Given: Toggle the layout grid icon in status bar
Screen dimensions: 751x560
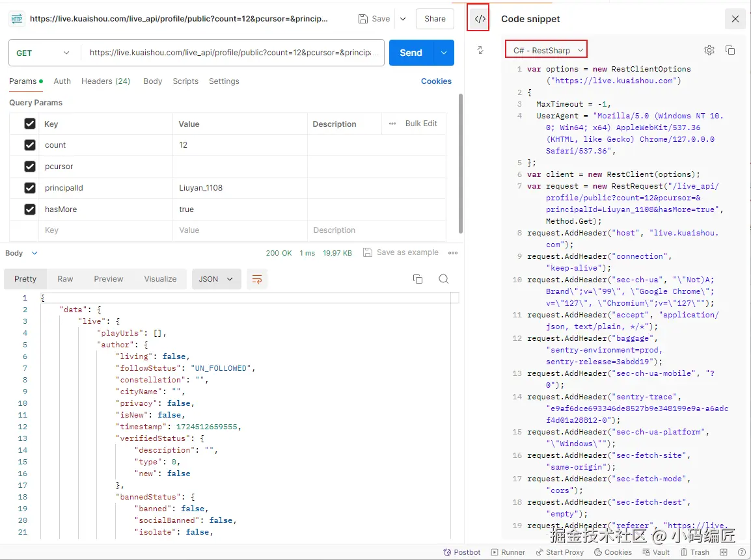Looking at the screenshot, I should click(724, 552).
